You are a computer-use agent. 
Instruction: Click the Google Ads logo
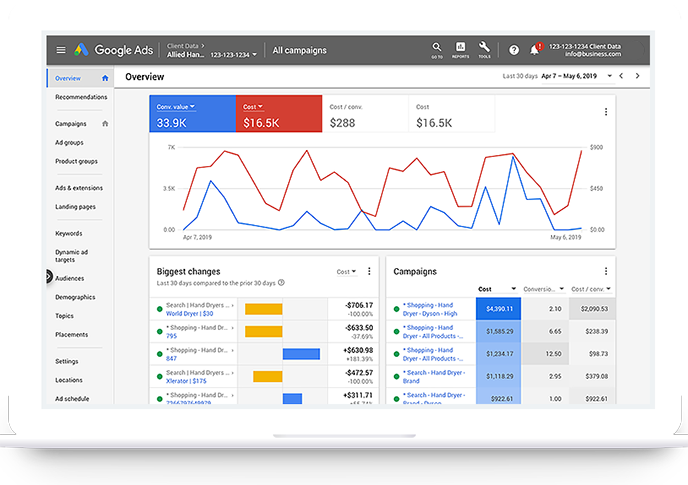(x=113, y=50)
